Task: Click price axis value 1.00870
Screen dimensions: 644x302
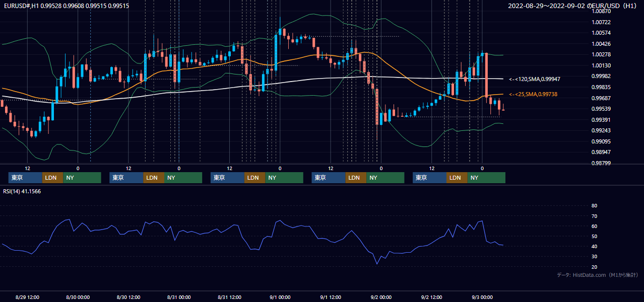Action: click(x=601, y=12)
